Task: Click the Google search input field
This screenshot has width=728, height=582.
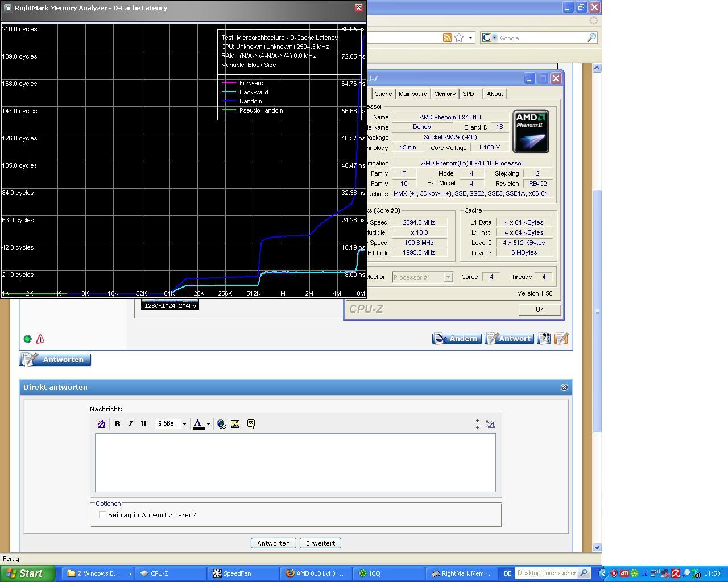Action: [541, 38]
